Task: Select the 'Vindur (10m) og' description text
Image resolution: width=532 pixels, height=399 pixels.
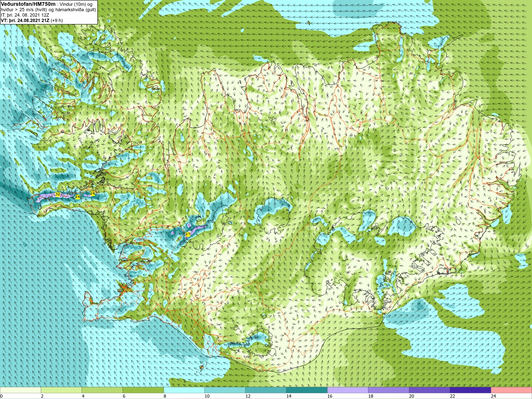Action: pos(76,4)
